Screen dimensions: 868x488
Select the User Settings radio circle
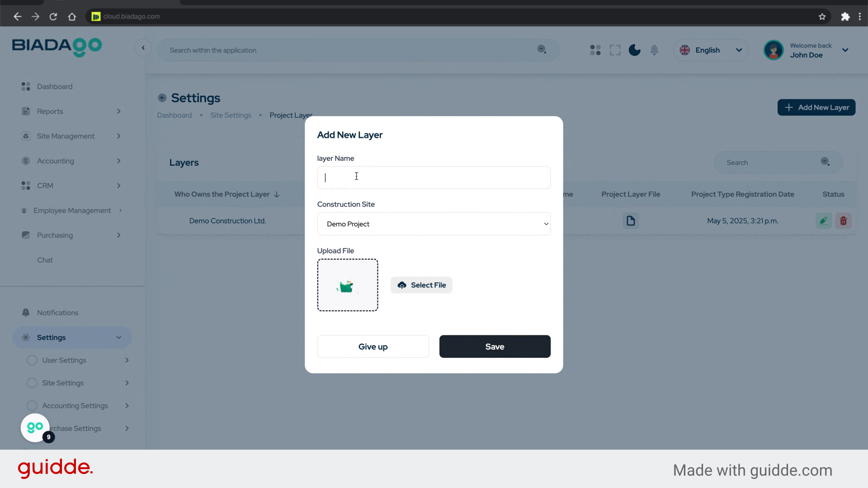pyautogui.click(x=32, y=360)
